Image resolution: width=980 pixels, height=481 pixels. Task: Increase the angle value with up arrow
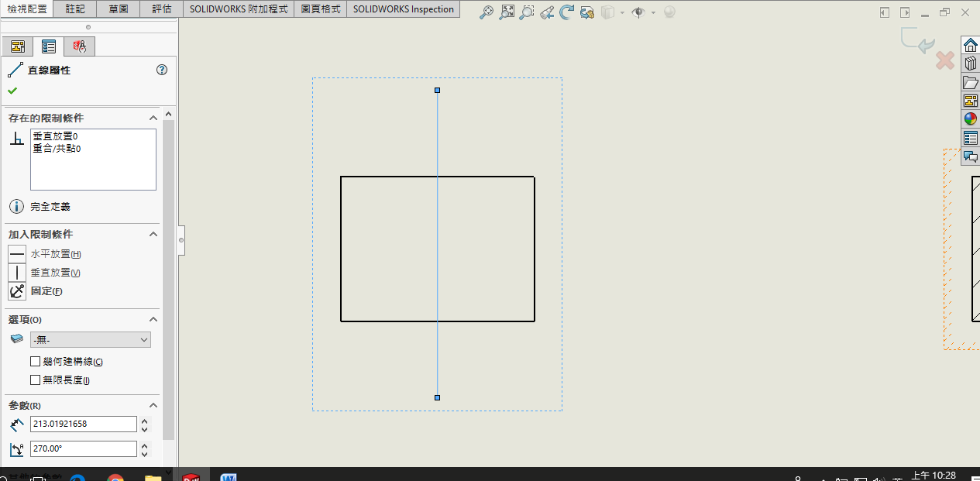pyautogui.click(x=145, y=445)
